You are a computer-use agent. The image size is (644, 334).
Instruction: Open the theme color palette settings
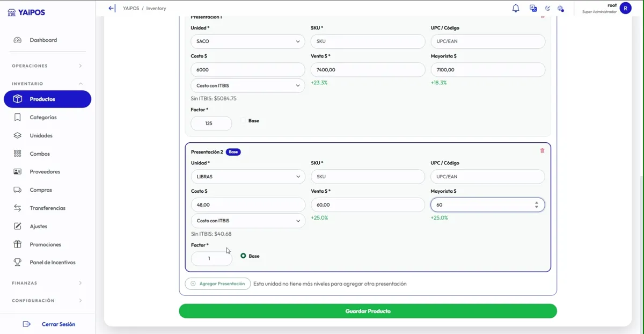(560, 8)
